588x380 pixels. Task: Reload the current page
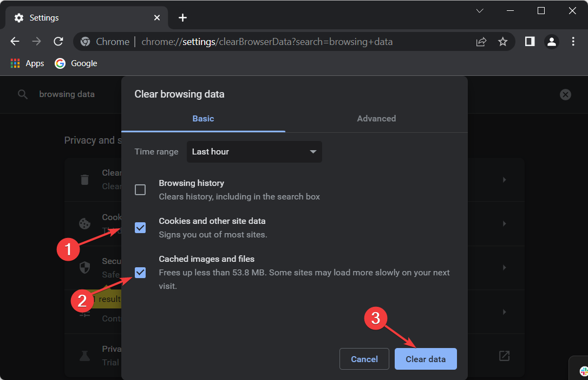58,41
